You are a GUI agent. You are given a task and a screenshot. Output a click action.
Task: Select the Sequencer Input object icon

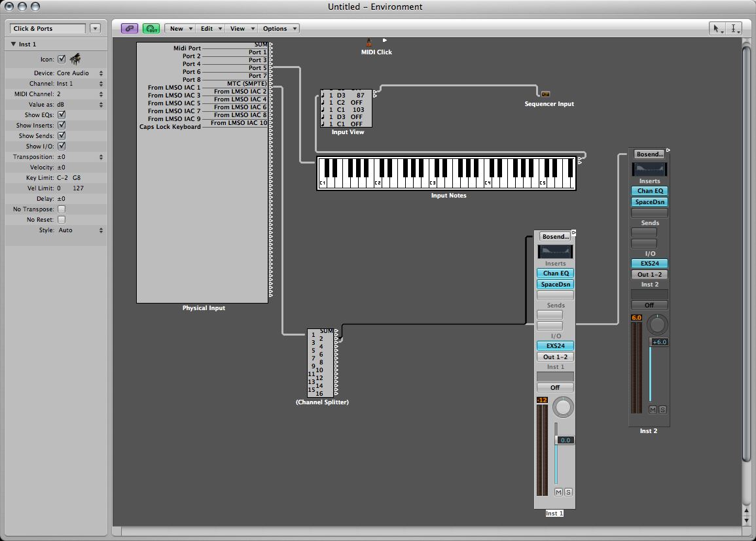click(545, 94)
